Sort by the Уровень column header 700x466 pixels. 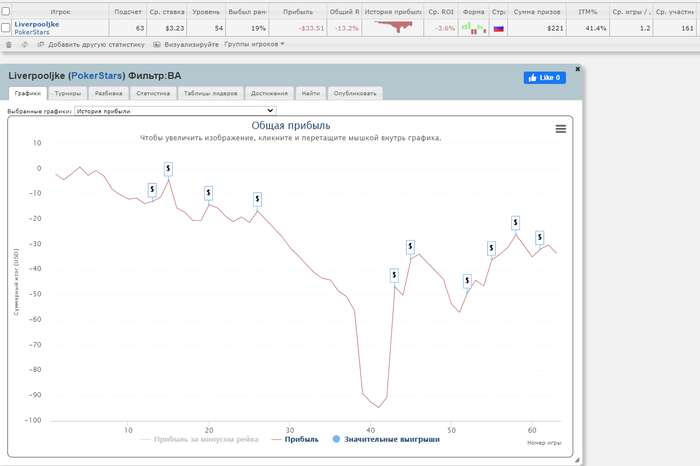click(206, 12)
